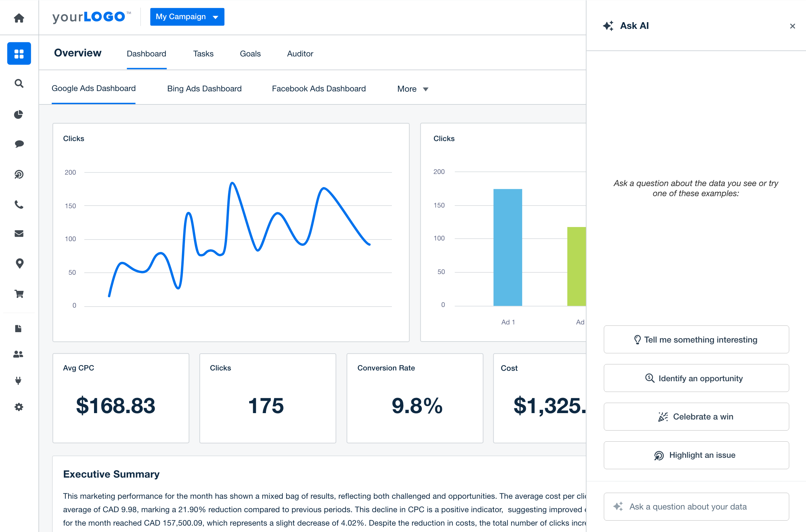Click the search icon in the sidebar
806x532 pixels.
point(18,83)
